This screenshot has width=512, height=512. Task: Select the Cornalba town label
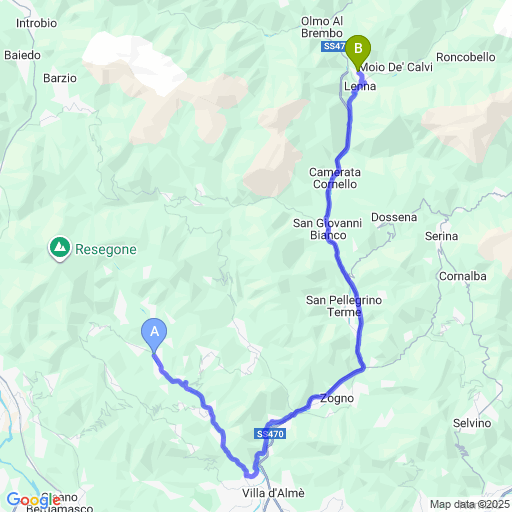pyautogui.click(x=463, y=276)
